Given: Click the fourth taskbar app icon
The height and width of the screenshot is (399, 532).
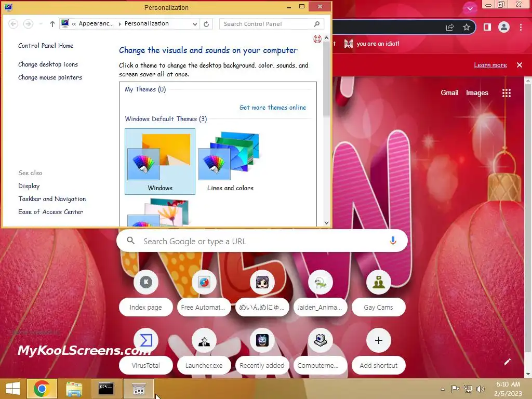Looking at the screenshot, I should [x=139, y=389].
